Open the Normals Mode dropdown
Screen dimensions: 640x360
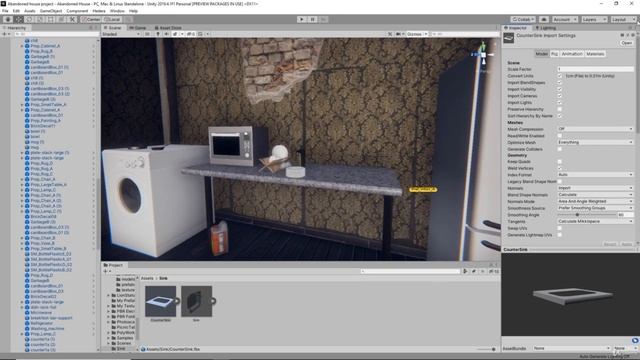pyautogui.click(x=596, y=201)
